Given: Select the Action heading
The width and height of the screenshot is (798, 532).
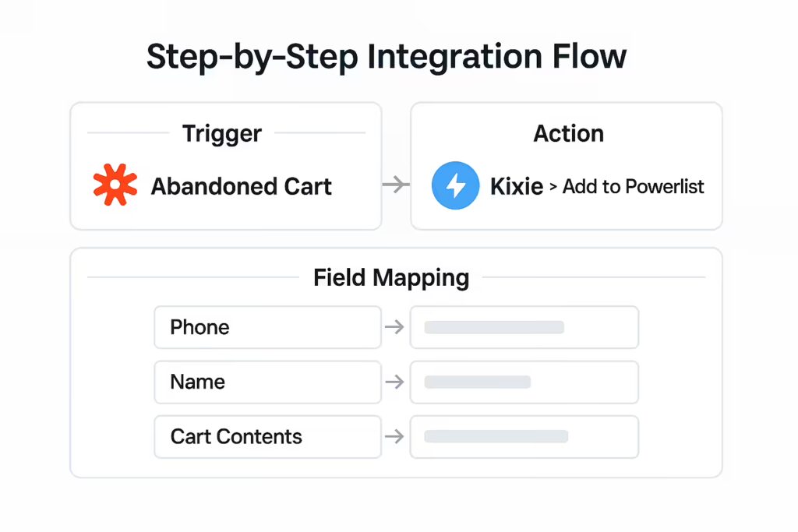Looking at the screenshot, I should pos(568,133).
